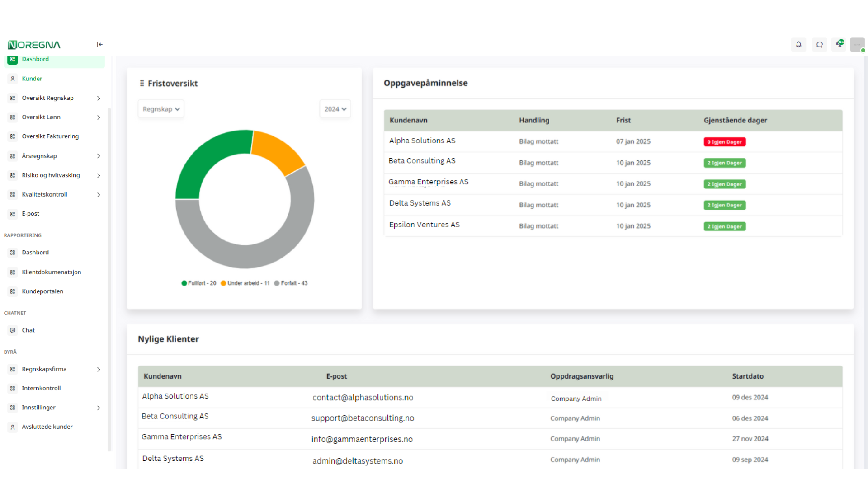Open the notifications bell icon
This screenshot has width=868, height=488.
798,44
